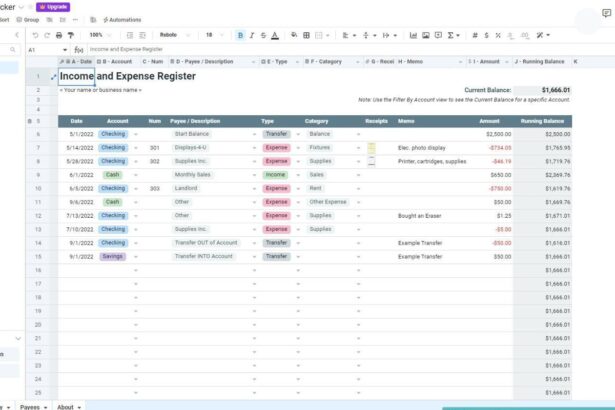The image size is (615, 410).
Task: Click the Undo icon
Action: point(35,35)
